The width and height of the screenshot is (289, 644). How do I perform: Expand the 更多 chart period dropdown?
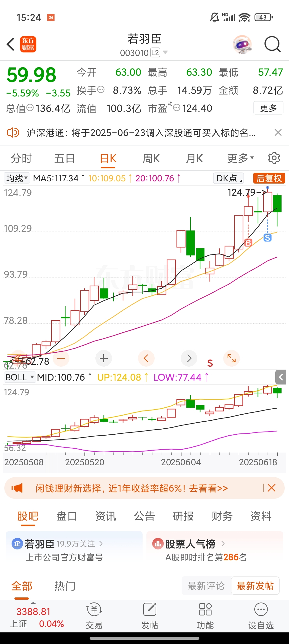[x=241, y=158]
